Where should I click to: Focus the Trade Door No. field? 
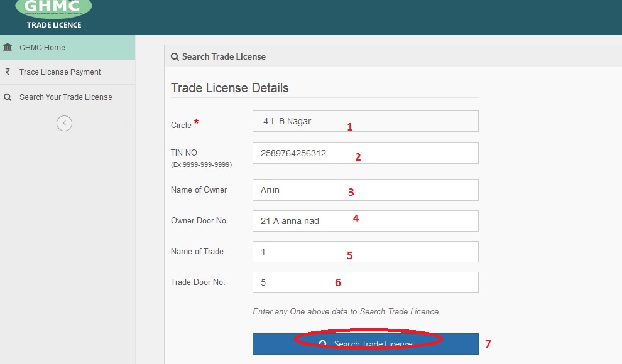tap(365, 282)
